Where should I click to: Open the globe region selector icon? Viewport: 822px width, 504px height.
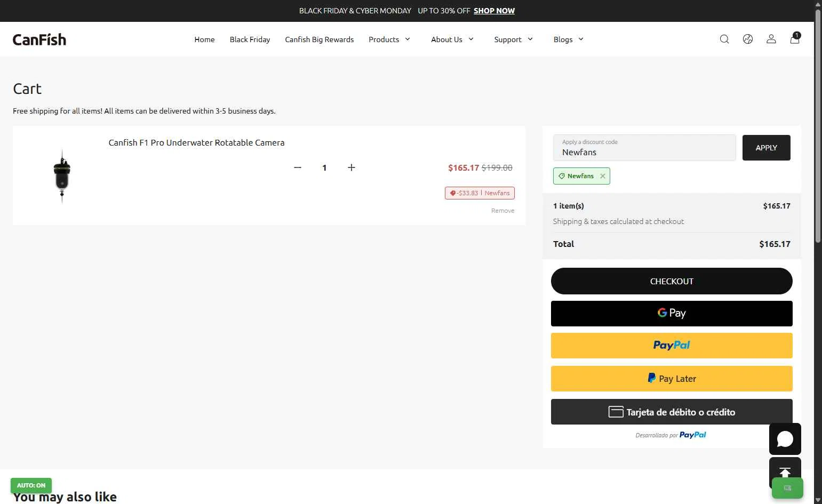(x=748, y=39)
